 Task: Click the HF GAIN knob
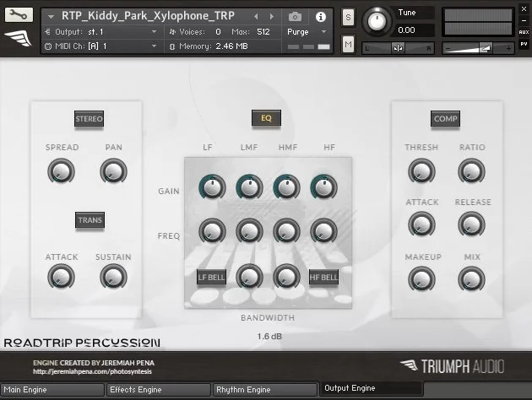click(x=323, y=187)
